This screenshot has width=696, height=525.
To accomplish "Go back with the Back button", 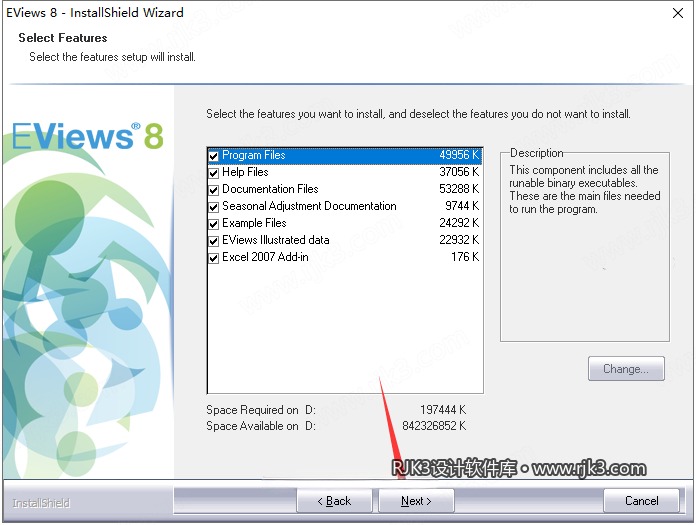I will (334, 501).
